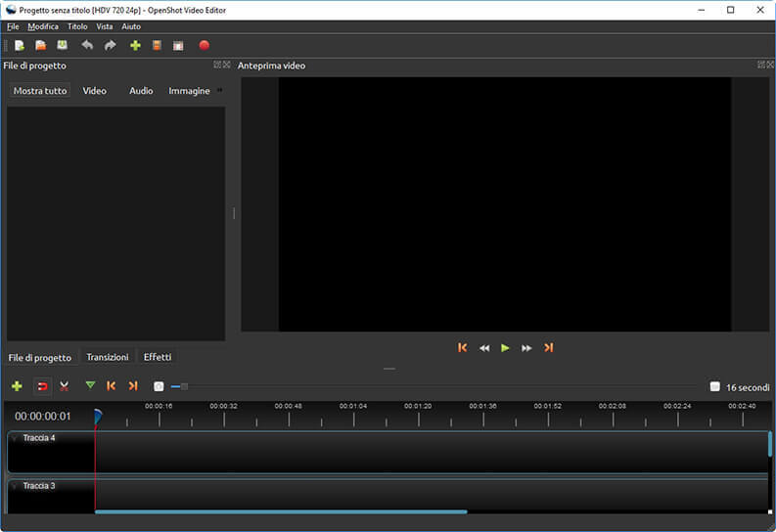Click the black video preview area
This screenshot has height=532, width=776.
point(505,204)
